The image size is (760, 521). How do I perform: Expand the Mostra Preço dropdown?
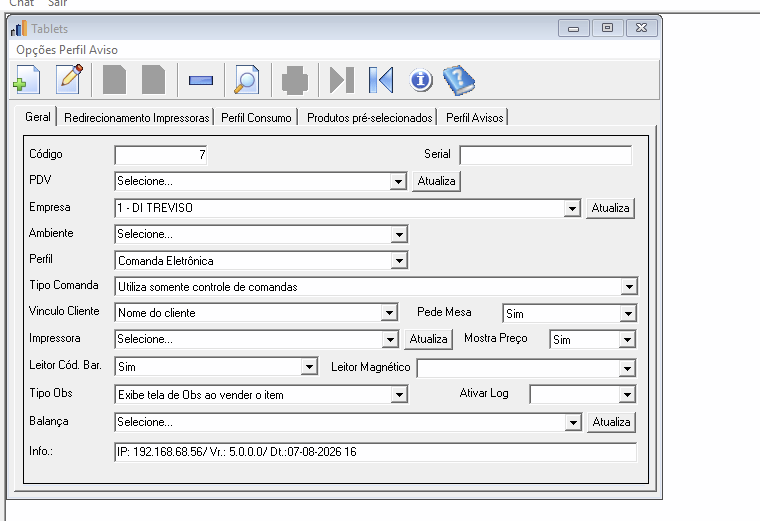pyautogui.click(x=627, y=340)
